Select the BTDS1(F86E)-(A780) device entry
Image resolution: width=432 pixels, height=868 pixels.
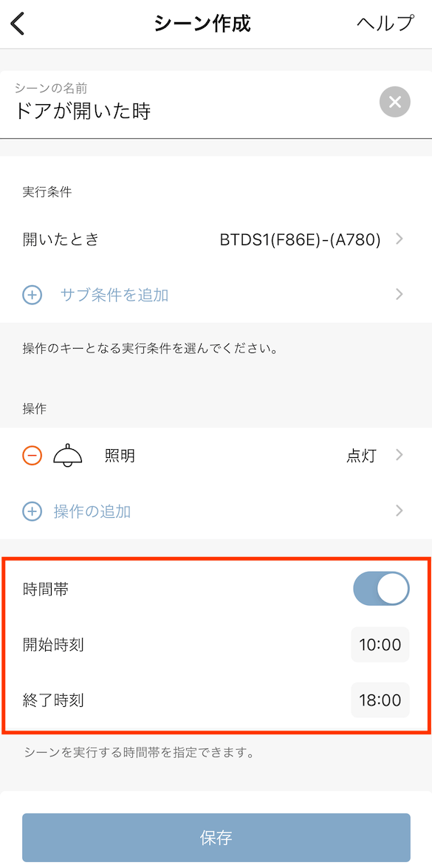click(301, 239)
